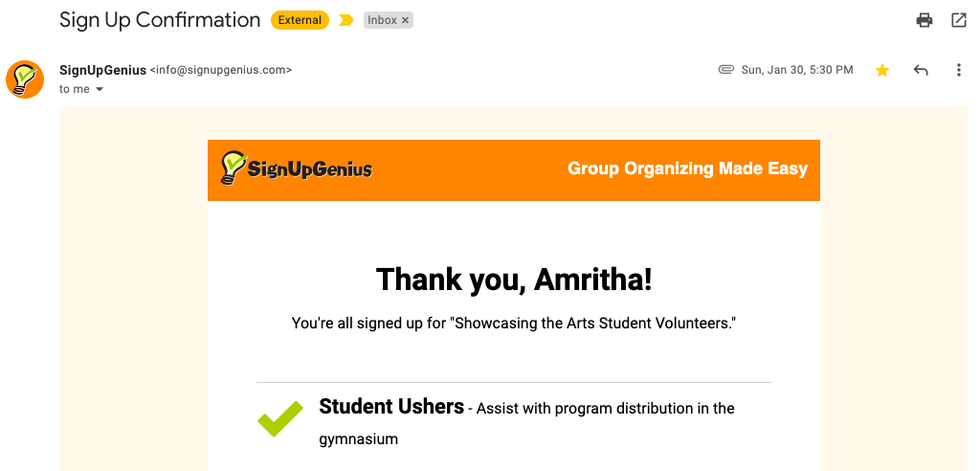This screenshot has width=980, height=471.
Task: Open the email in a new window
Action: coord(958,20)
